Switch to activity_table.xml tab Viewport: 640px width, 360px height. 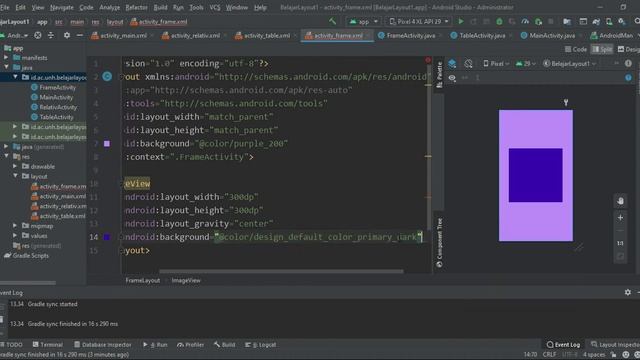point(266,36)
